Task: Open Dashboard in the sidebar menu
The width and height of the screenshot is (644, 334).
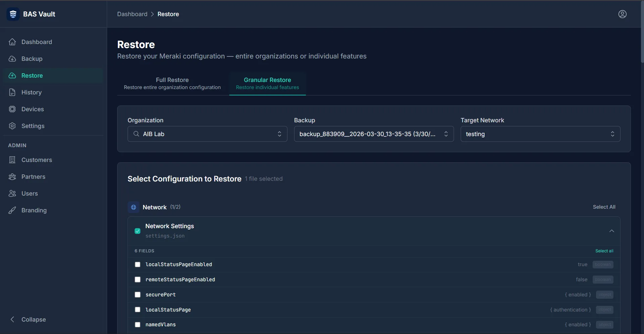Action: (x=53, y=42)
